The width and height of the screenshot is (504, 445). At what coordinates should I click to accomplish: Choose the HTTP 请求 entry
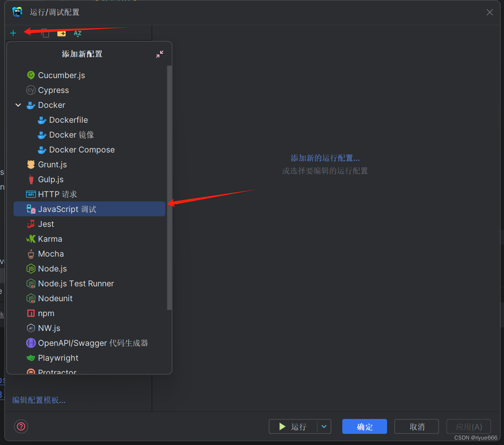89,194
